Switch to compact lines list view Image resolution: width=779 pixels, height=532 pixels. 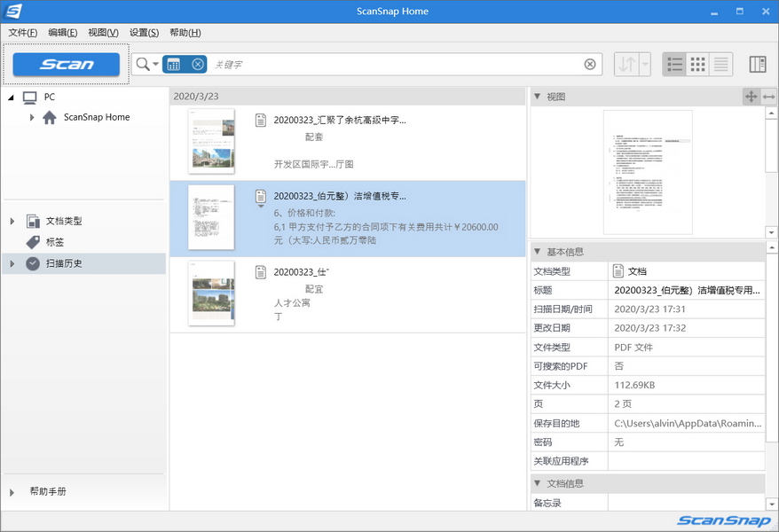click(720, 64)
